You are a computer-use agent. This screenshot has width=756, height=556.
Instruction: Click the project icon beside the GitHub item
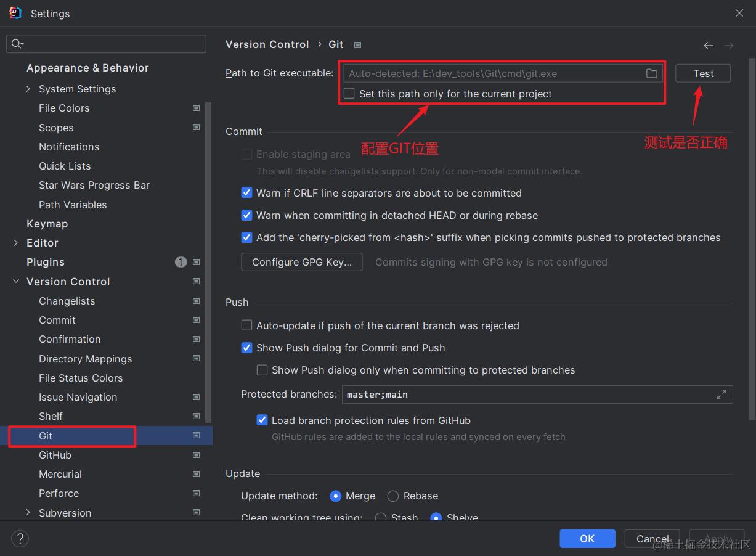tap(196, 455)
